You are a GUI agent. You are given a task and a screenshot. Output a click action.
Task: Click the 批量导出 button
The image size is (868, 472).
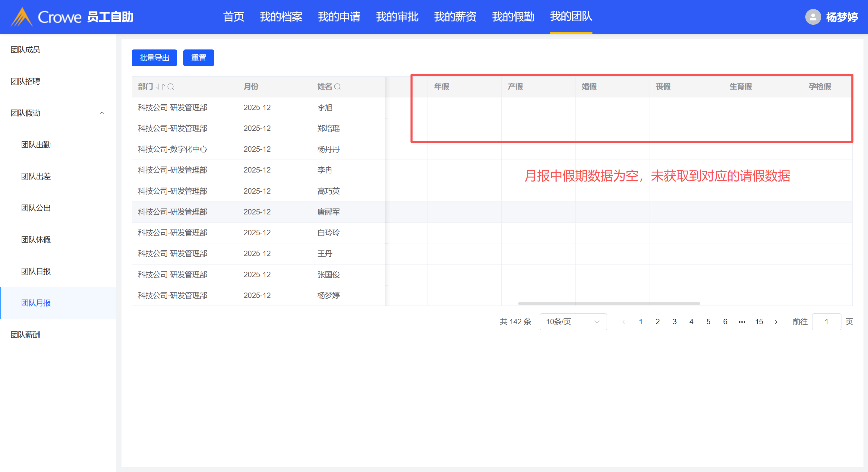tap(154, 58)
